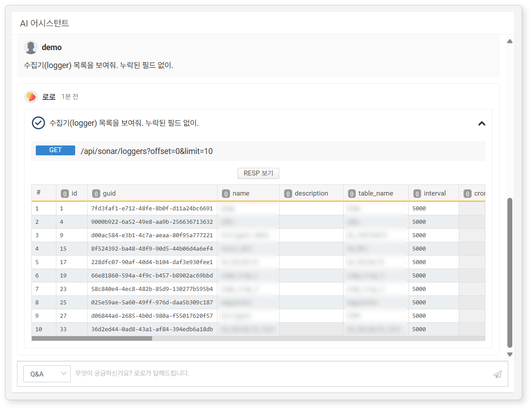This screenshot has height=410, width=532.
Task: Click the interval column header label
Action: (434, 193)
